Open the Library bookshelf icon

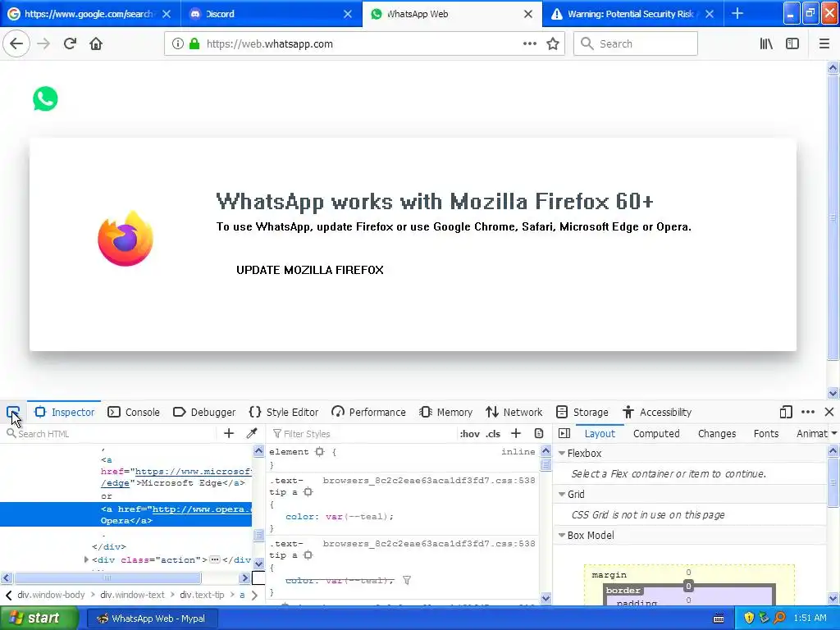(766, 44)
